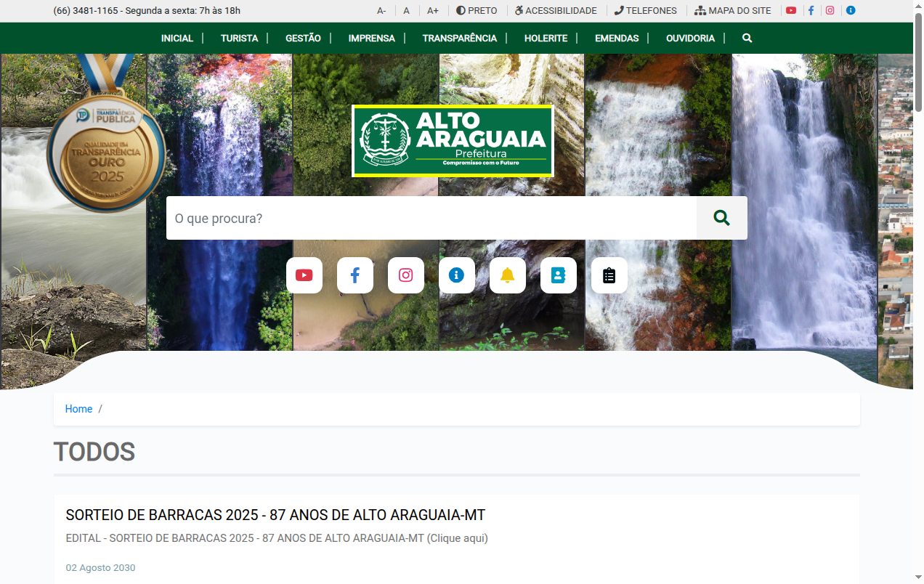Open the HOLERITE menu item
The height and width of the screenshot is (584, 924).
(x=546, y=38)
